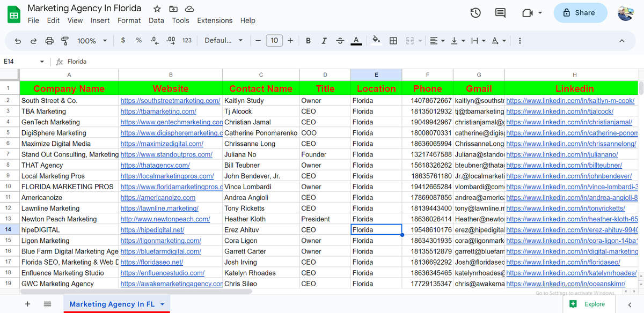Viewport: 644px width, 313px height.
Task: Click the move-to-folder icon
Action: pos(173,9)
